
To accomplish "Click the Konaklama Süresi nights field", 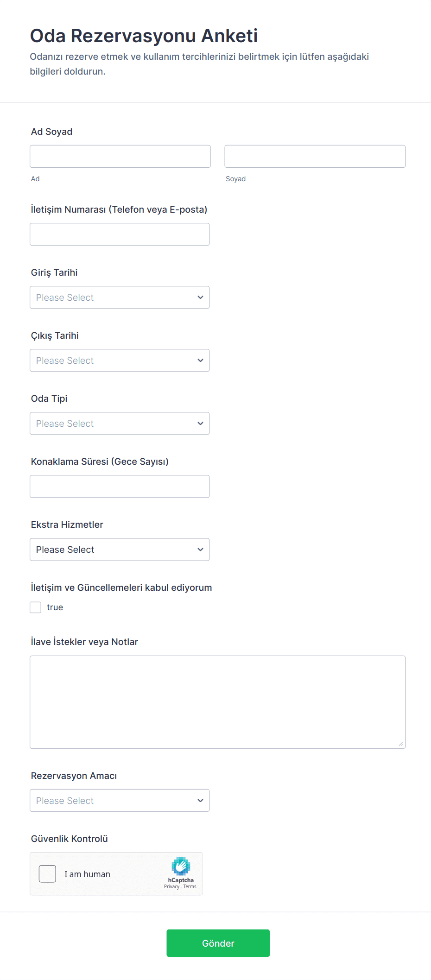I will click(x=120, y=487).
